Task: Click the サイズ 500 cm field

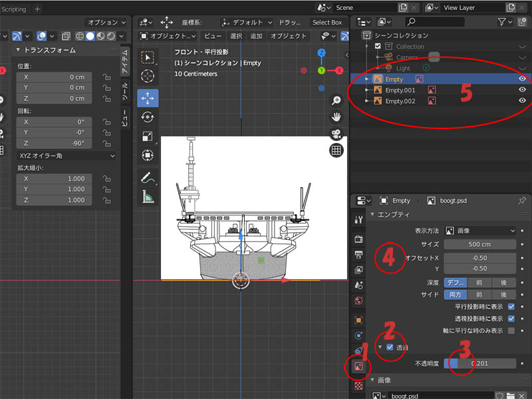Action: (480, 244)
